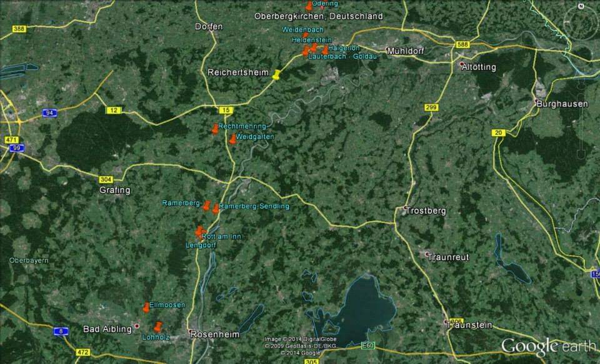The image size is (600, 364).
Task: Select the Rechtmehring placemark pin
Action: [215, 129]
